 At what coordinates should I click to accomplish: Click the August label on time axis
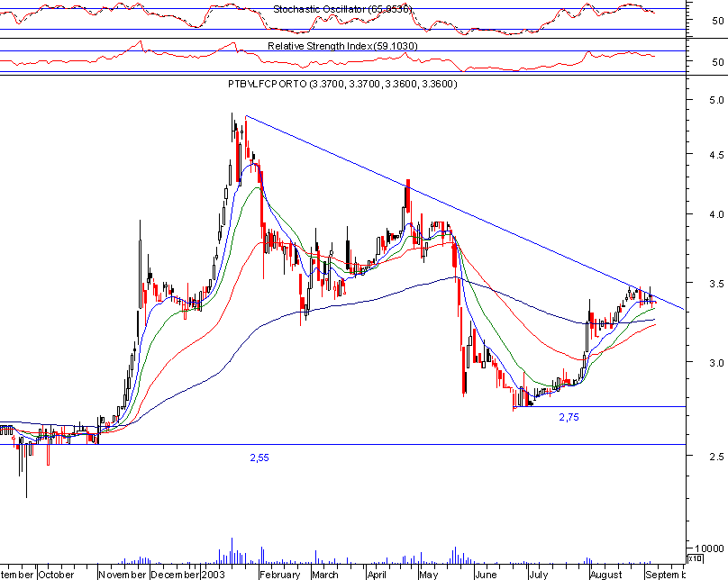(605, 575)
